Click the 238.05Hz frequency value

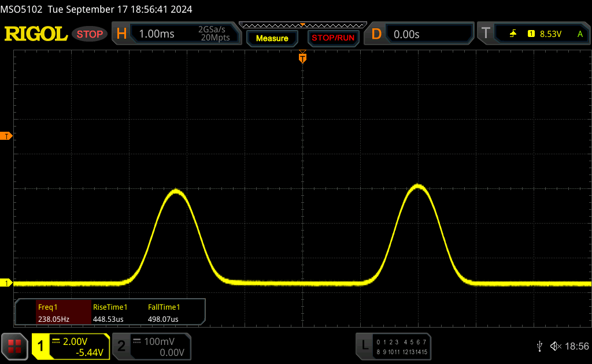54,319
